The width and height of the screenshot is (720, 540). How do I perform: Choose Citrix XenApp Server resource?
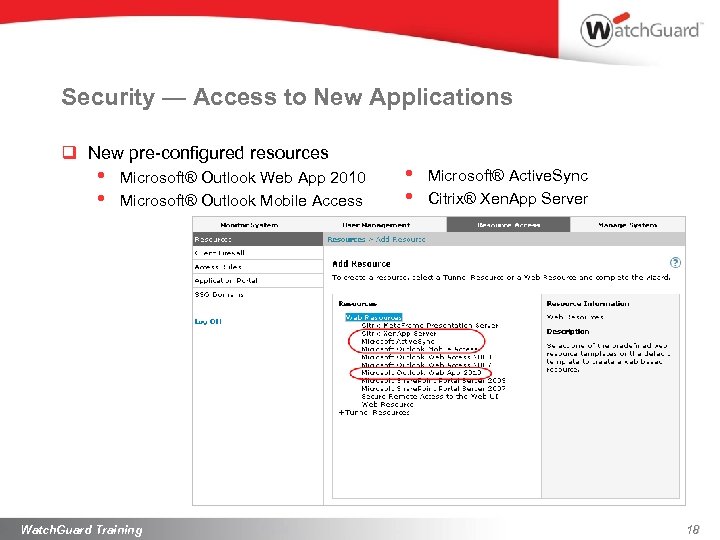399,333
